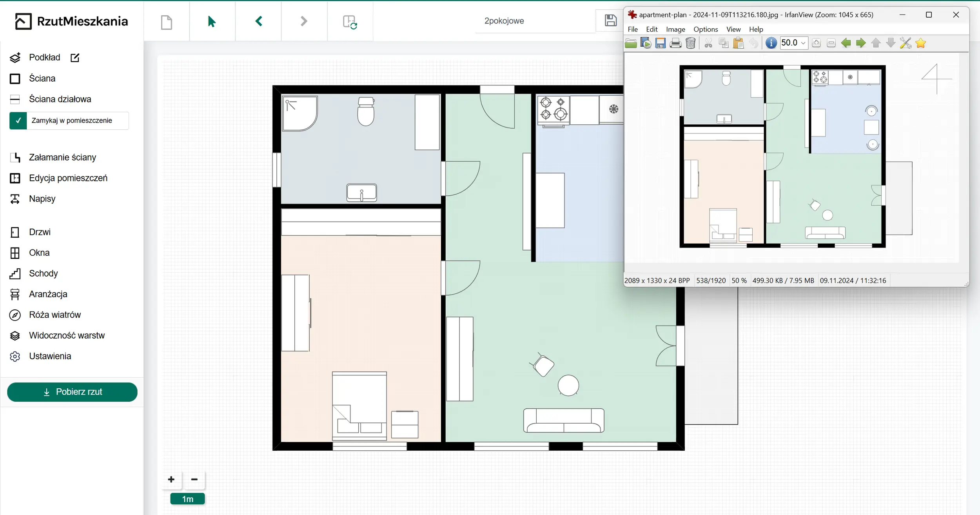Open the Image menu in IrfanView
Viewport: 980px width, 515px height.
pyautogui.click(x=675, y=29)
